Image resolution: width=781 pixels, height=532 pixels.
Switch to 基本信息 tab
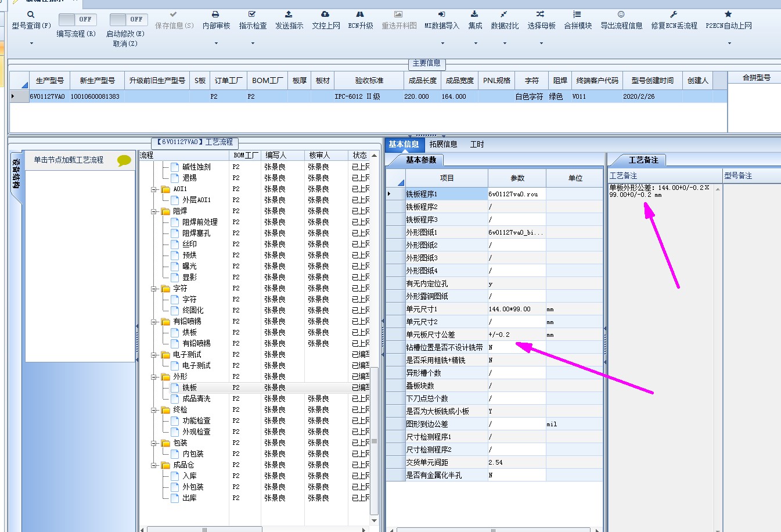[x=404, y=145]
